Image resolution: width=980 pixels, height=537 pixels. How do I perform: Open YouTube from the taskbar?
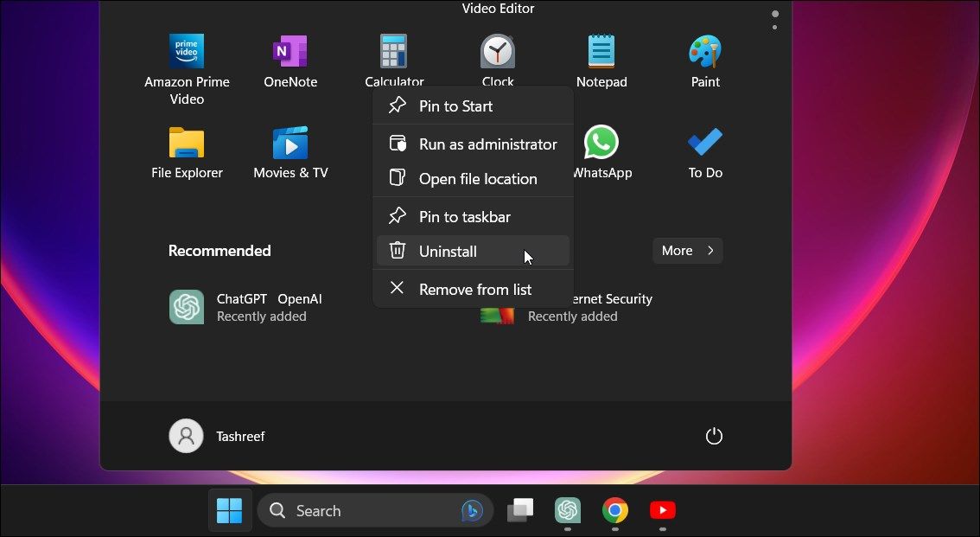click(x=662, y=510)
